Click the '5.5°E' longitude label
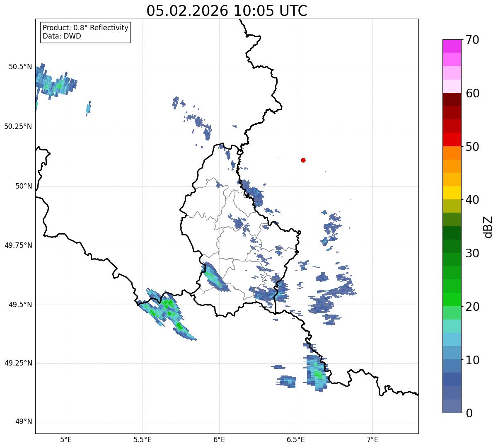The image size is (498, 448). [143, 440]
